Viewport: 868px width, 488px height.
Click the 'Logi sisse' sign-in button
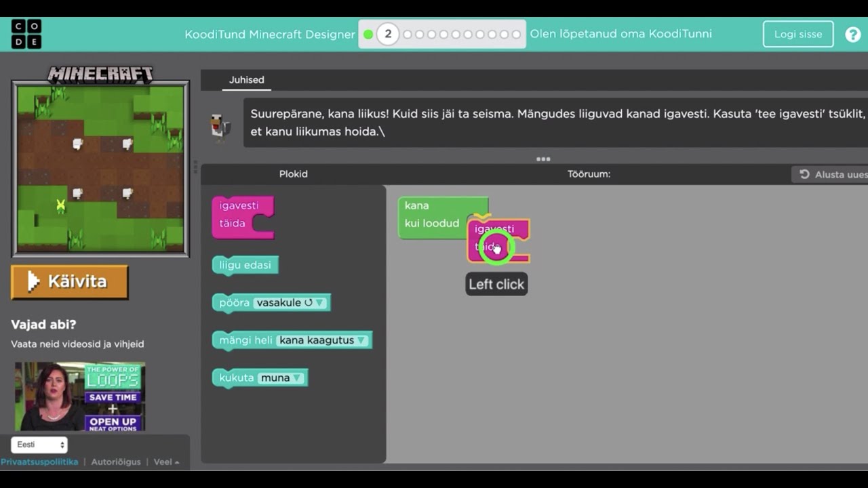click(797, 34)
